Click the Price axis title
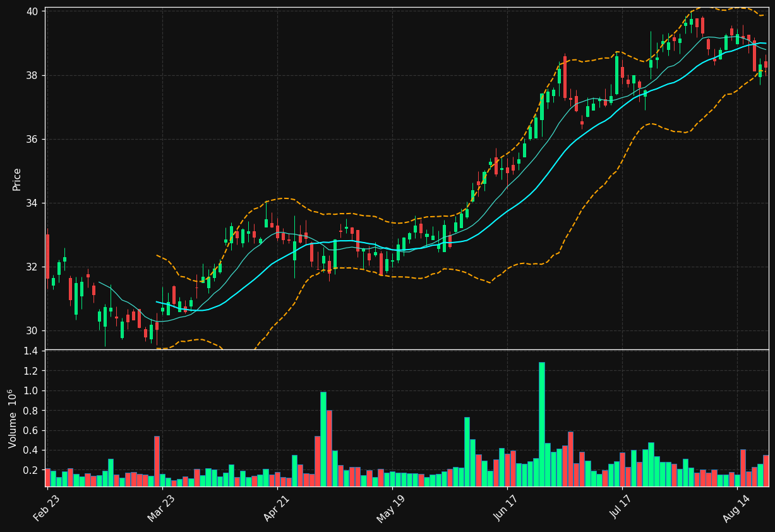Viewport: 775px width, 532px height. (17, 179)
